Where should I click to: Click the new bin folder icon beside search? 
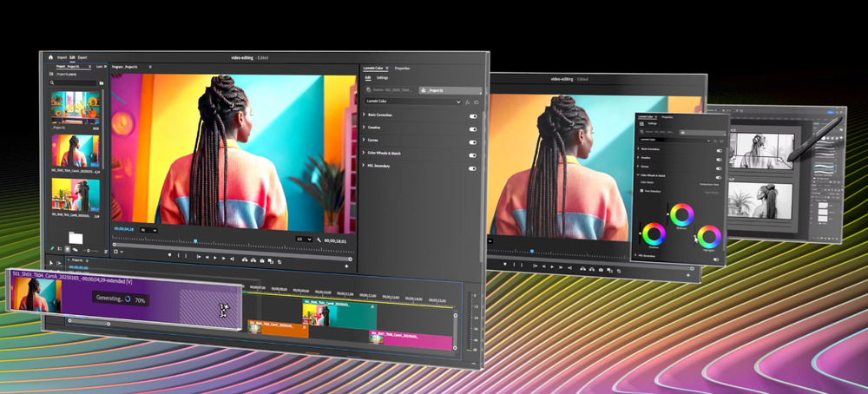pos(102,83)
